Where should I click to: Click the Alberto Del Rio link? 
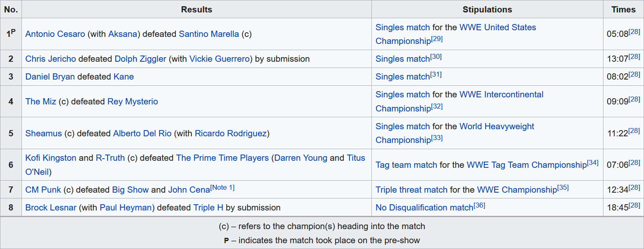[x=142, y=133]
